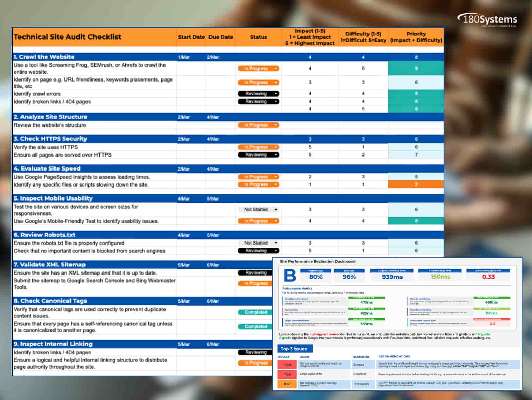Screen dimensions: 532x400
Task: Open Reviewing dropdown for pages served over HTTPS
Action: click(x=259, y=155)
